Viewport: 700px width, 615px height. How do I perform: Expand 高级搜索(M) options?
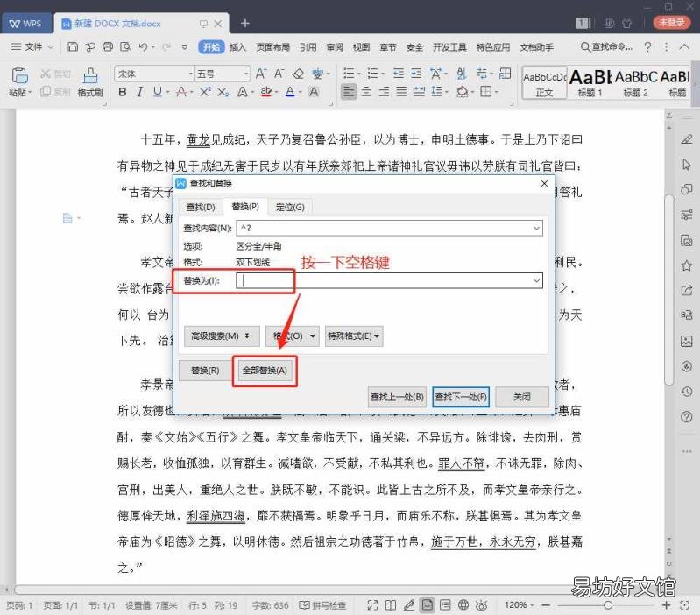222,336
